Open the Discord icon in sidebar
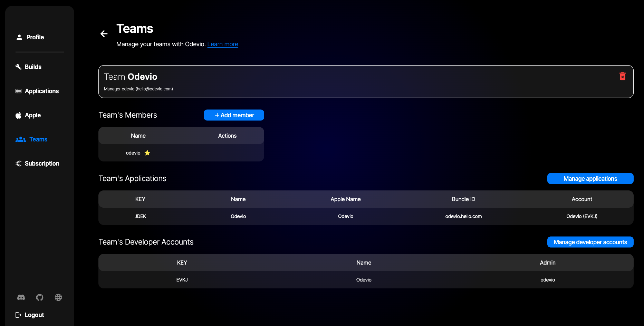The width and height of the screenshot is (644, 326). [21, 297]
